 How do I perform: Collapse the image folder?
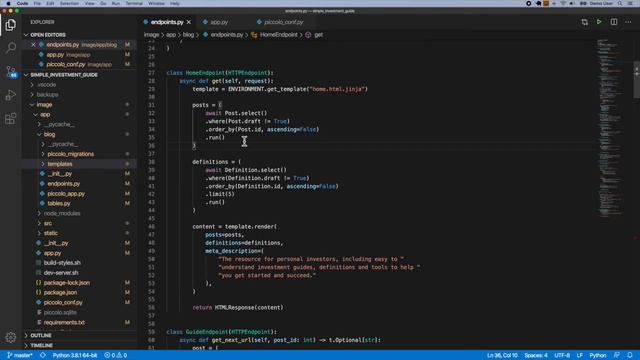pyautogui.click(x=80, y=104)
